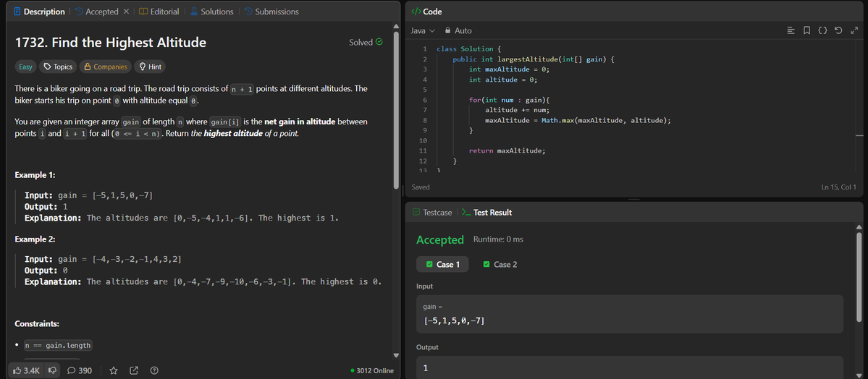Click scroll up arrow in description panel
Image resolution: width=868 pixels, height=379 pixels.
click(x=396, y=26)
